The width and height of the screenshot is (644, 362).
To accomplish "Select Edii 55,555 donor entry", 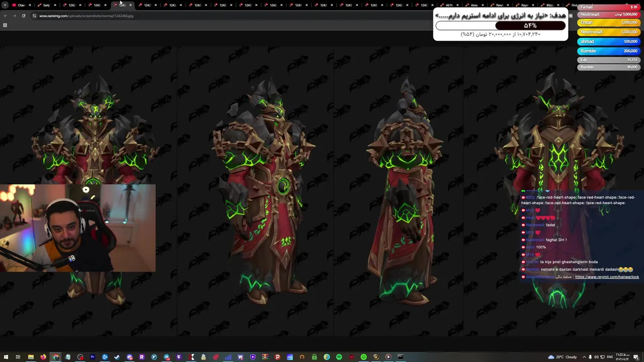I will click(608, 60).
